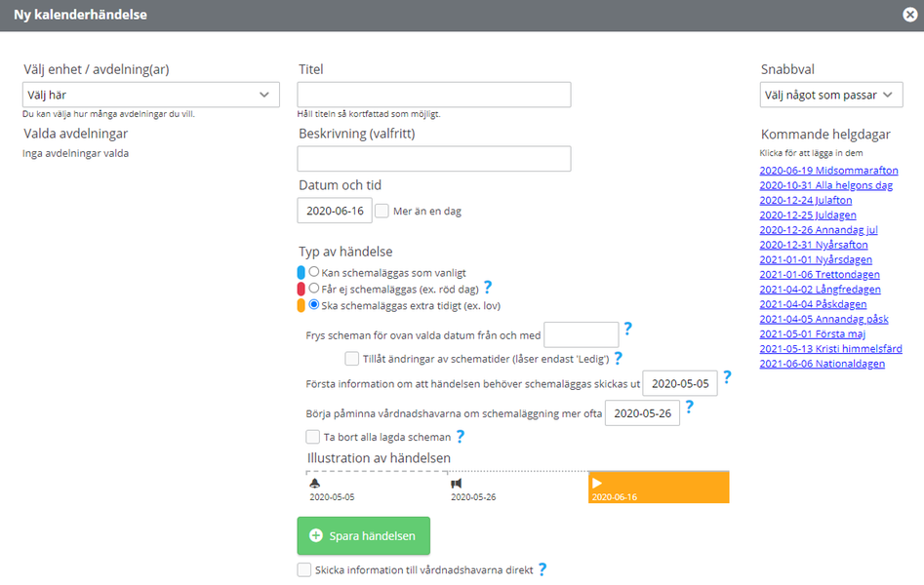This screenshot has width=924, height=585.
Task: Open the 'Välj här' department dropdown
Action: 151,95
